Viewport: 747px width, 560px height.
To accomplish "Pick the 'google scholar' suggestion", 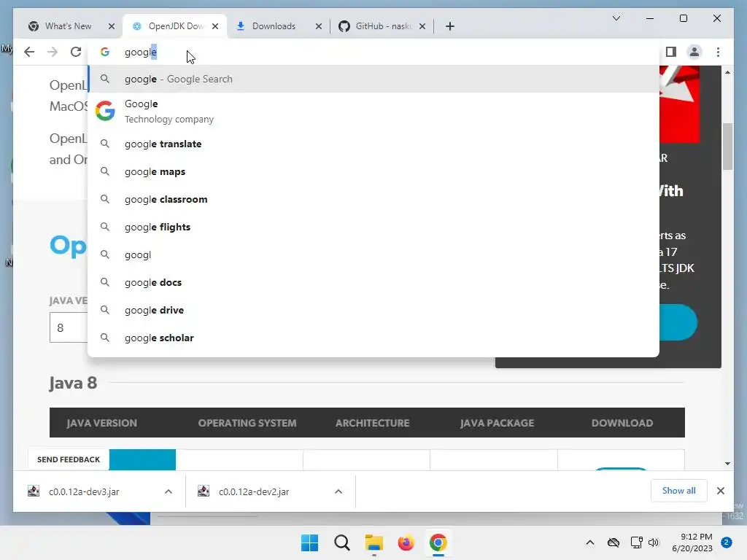I will click(x=373, y=338).
